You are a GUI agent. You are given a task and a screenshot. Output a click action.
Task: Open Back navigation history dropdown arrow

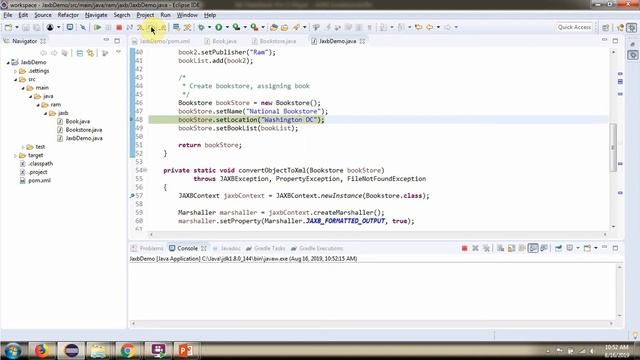[438, 27]
